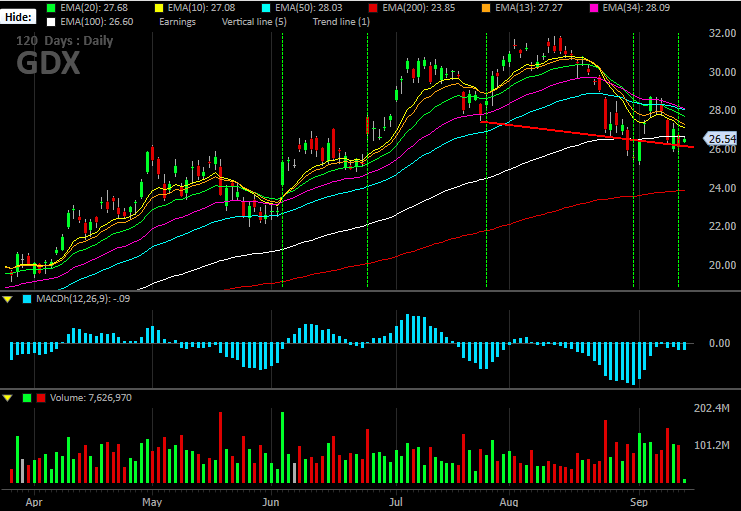Click the Hide: button
Image resolution: width=741 pixels, height=511 pixels.
pyautogui.click(x=18, y=17)
